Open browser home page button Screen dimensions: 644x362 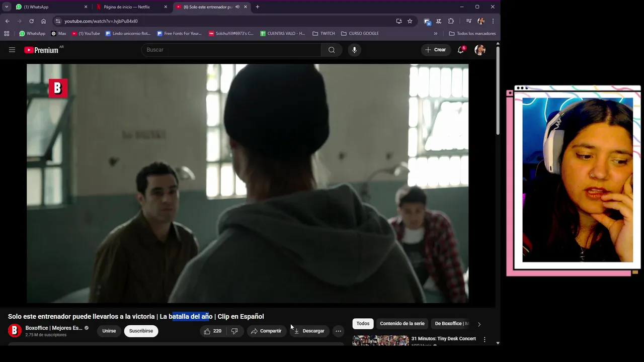43,21
